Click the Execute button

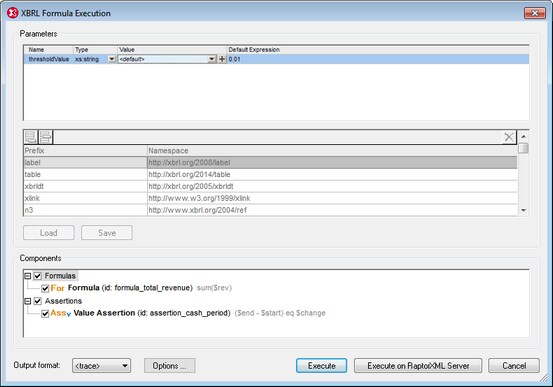[321, 366]
